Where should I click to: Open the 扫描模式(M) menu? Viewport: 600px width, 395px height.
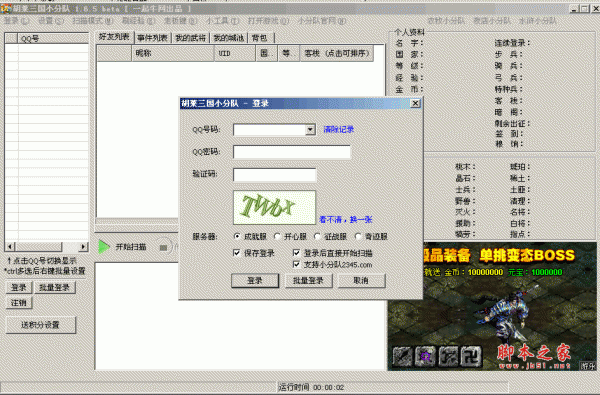[93, 21]
